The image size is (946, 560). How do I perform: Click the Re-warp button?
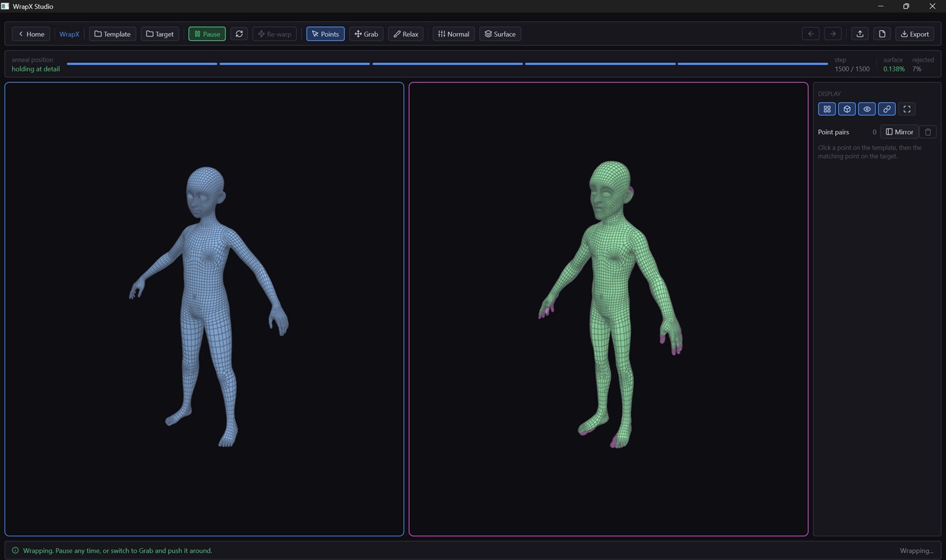[x=275, y=34]
